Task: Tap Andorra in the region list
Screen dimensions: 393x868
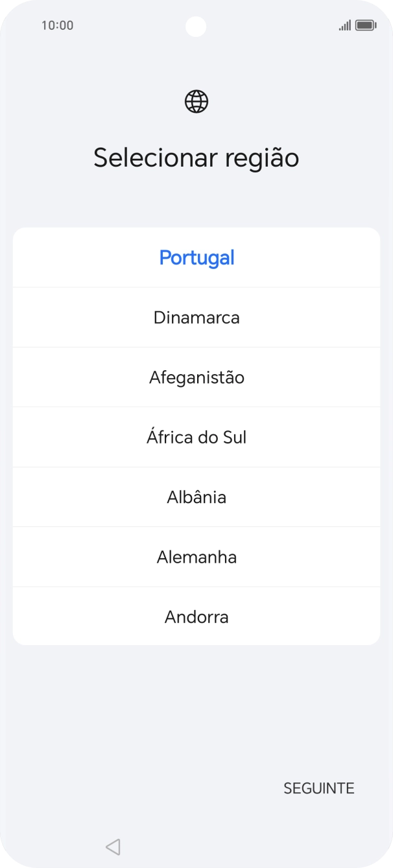Action: coord(196,616)
